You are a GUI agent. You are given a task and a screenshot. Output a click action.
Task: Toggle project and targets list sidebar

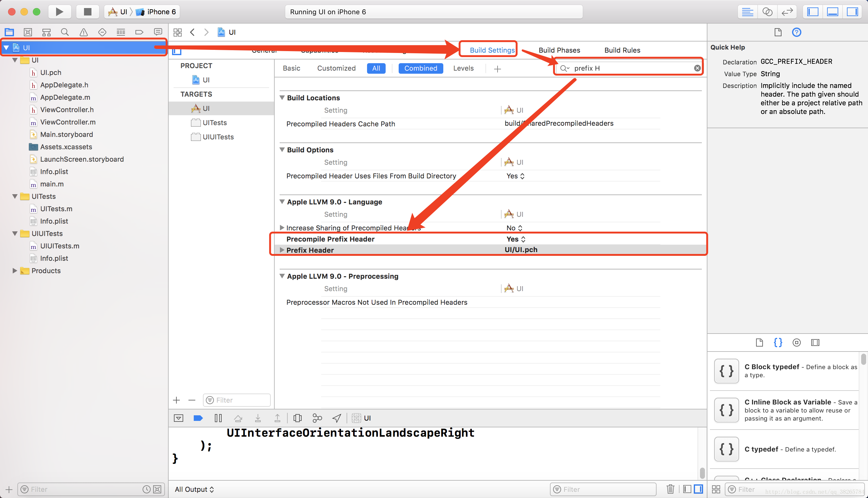point(177,51)
